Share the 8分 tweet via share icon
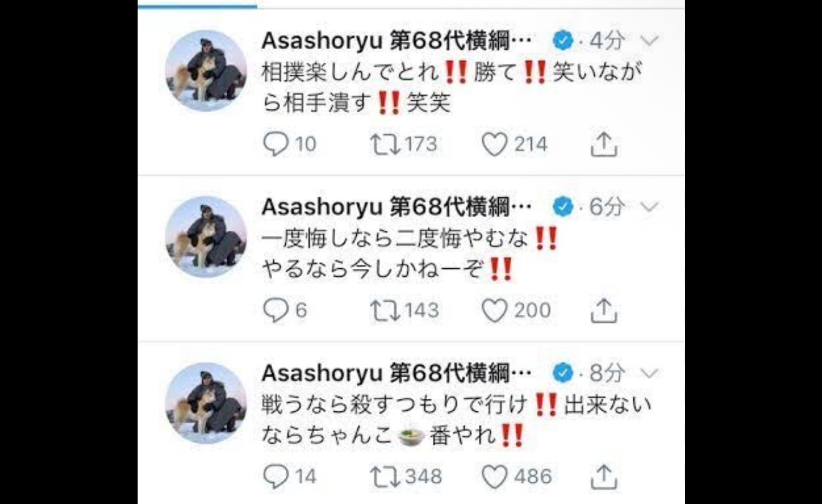822x504 pixels. point(603,477)
